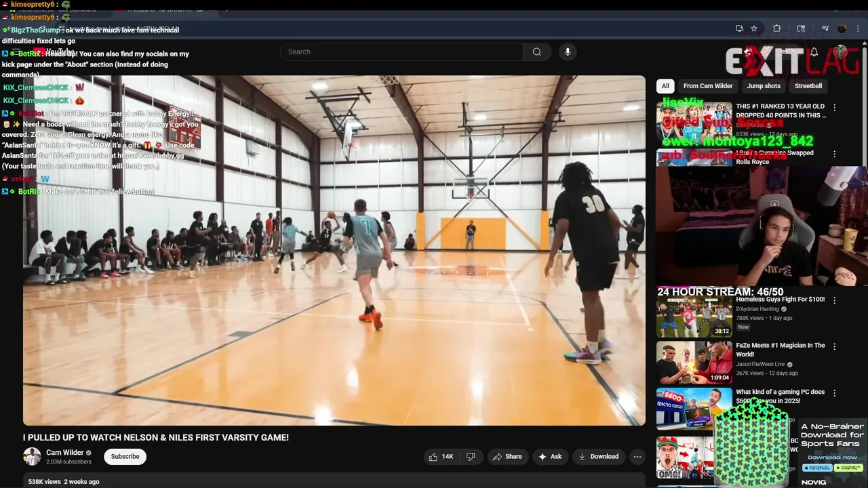868x488 pixels.
Task: Start voice search with the microphone icon
Action: [x=568, y=52]
